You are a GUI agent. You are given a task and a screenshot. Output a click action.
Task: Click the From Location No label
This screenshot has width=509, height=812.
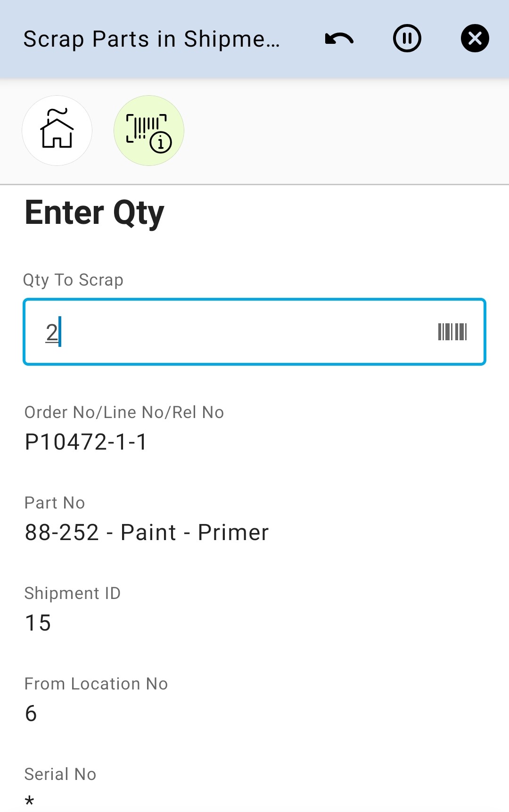point(96,684)
